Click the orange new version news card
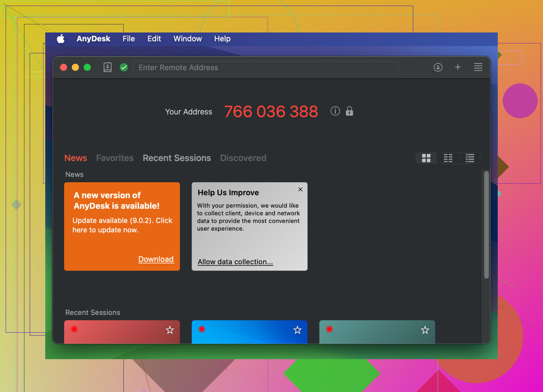The height and width of the screenshot is (392, 543). point(122,226)
